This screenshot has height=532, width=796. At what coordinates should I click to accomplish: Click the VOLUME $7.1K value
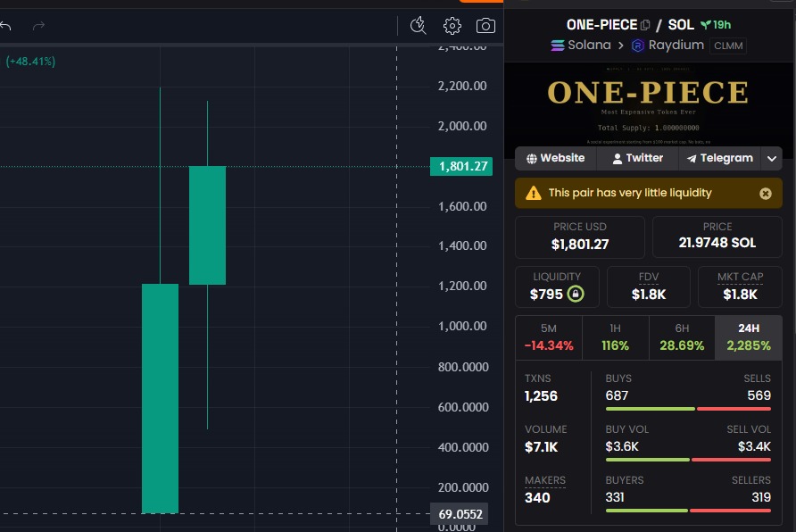pyautogui.click(x=541, y=446)
